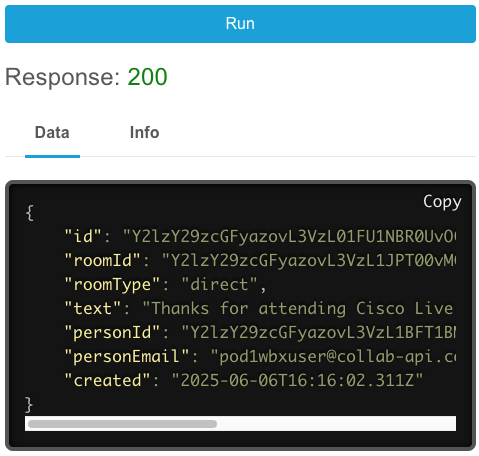This screenshot has width=479, height=456.
Task: Click the 2025-06-06T16:16:02.311Z created timestamp
Action: [x=297, y=380]
